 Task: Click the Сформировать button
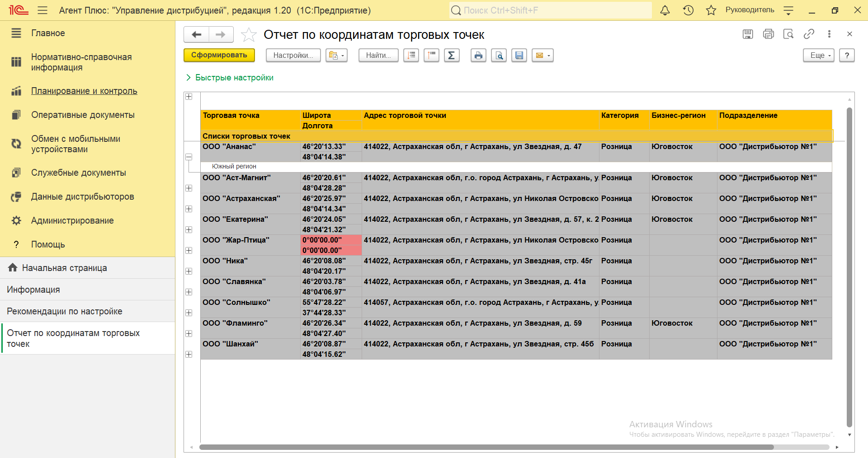pyautogui.click(x=219, y=55)
